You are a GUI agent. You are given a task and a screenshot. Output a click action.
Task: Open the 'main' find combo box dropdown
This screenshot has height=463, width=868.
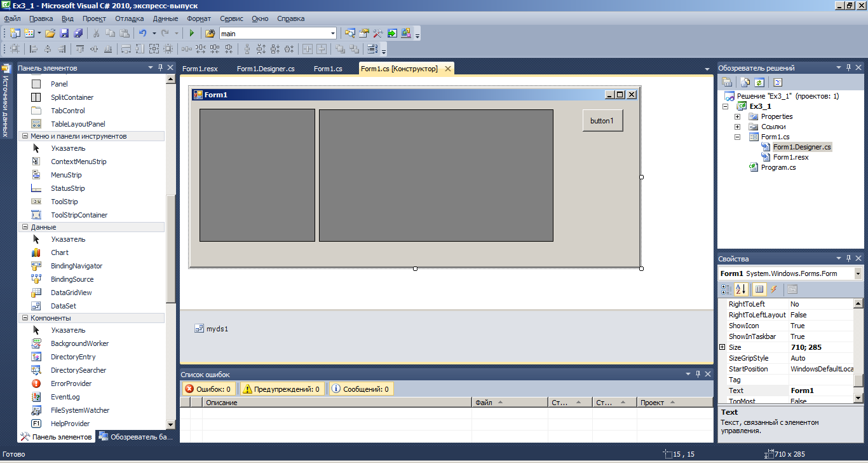click(x=332, y=33)
